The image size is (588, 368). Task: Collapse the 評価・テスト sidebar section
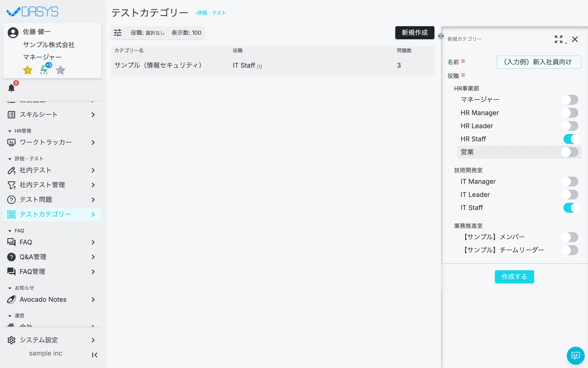click(x=25, y=159)
